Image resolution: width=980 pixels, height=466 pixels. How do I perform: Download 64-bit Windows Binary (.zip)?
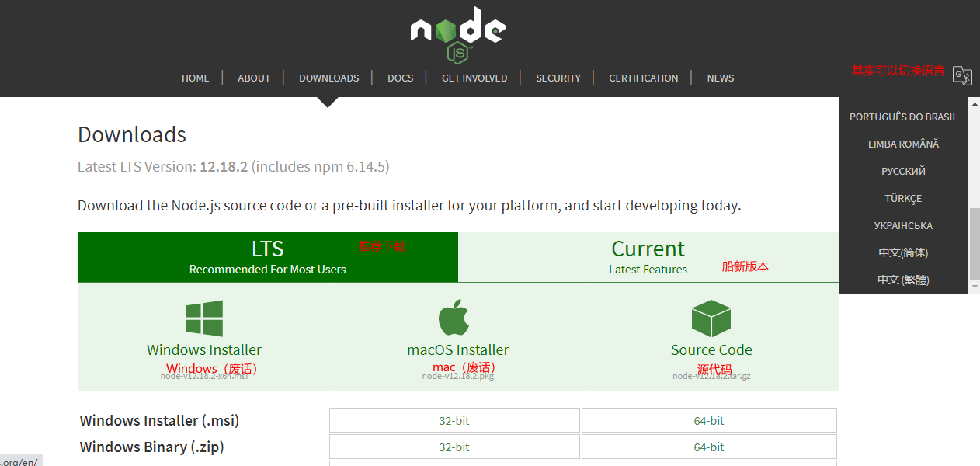pos(708,447)
